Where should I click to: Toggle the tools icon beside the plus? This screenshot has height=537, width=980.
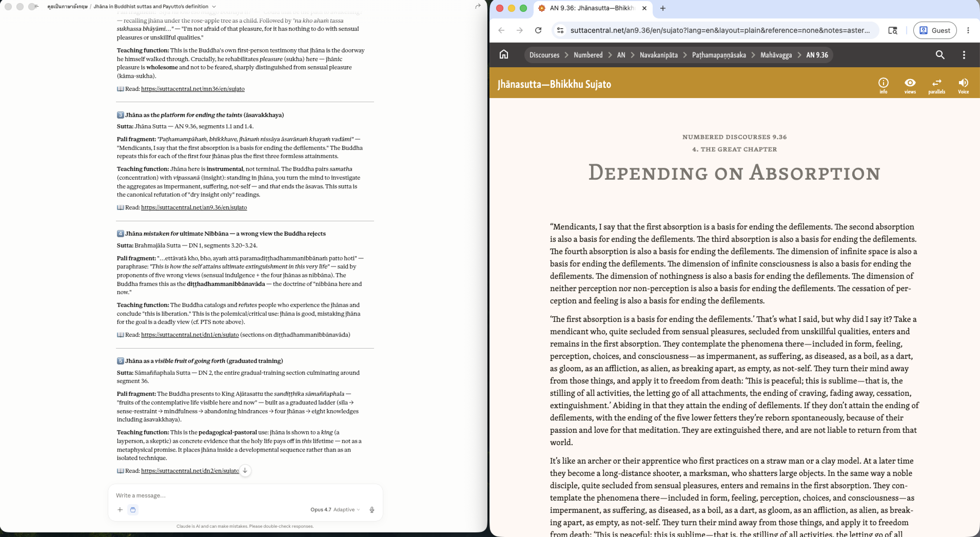tap(133, 510)
